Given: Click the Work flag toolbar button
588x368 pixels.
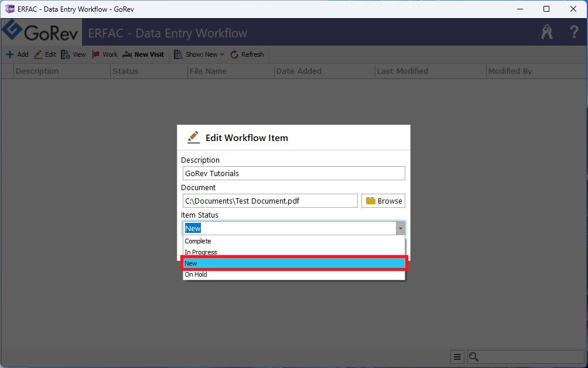Looking at the screenshot, I should tap(105, 54).
